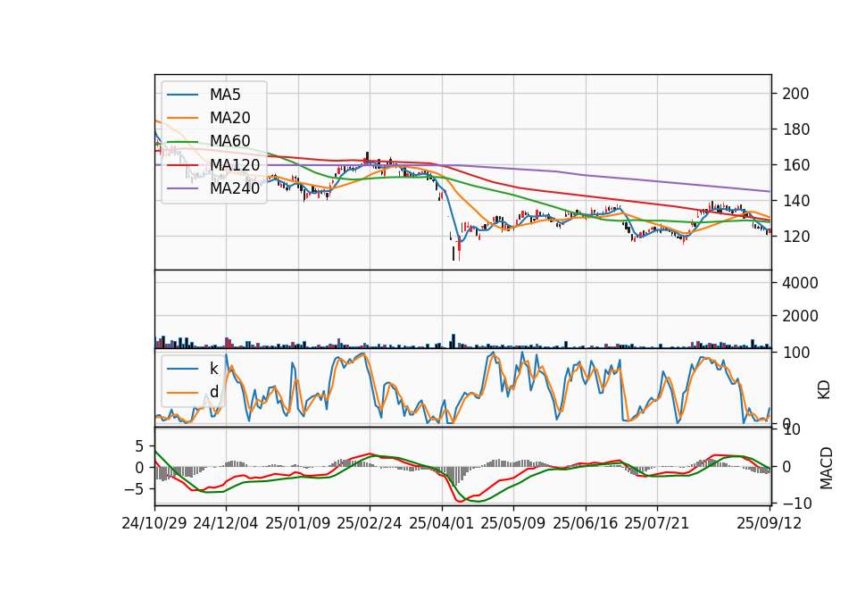The width and height of the screenshot is (857, 616).
Task: Click the 25/02/24 date axis label
Action: click(x=370, y=523)
